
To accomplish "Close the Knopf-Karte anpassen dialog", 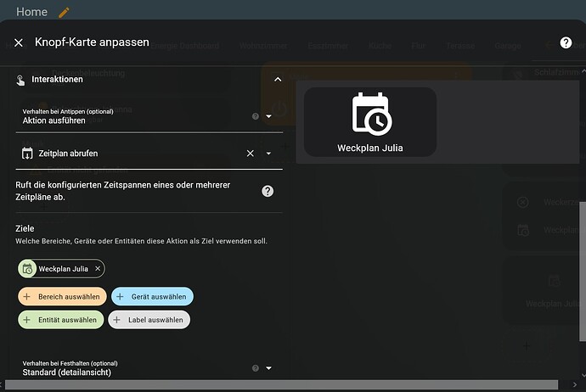I will 19,42.
